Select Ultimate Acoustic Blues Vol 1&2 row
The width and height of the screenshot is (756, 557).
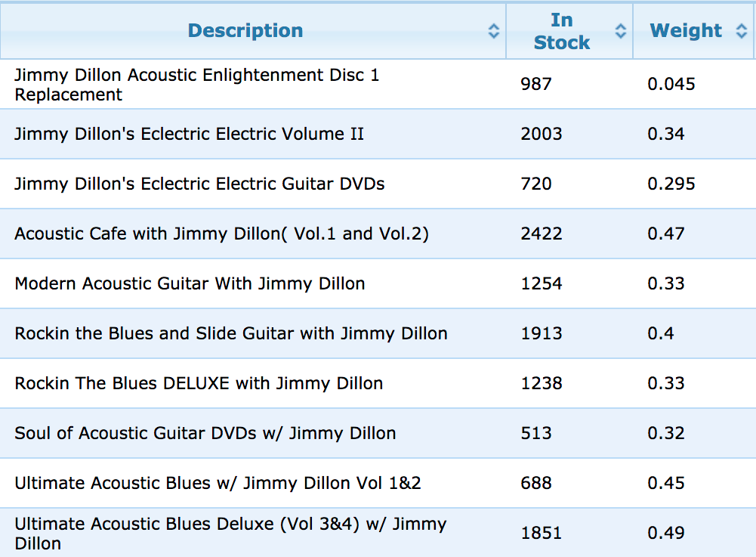coord(378,483)
